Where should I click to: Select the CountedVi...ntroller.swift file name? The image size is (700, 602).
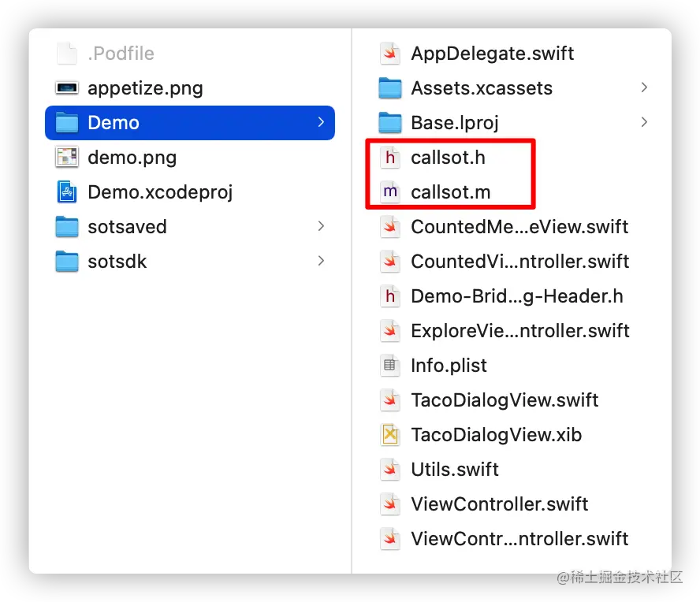[x=520, y=262]
